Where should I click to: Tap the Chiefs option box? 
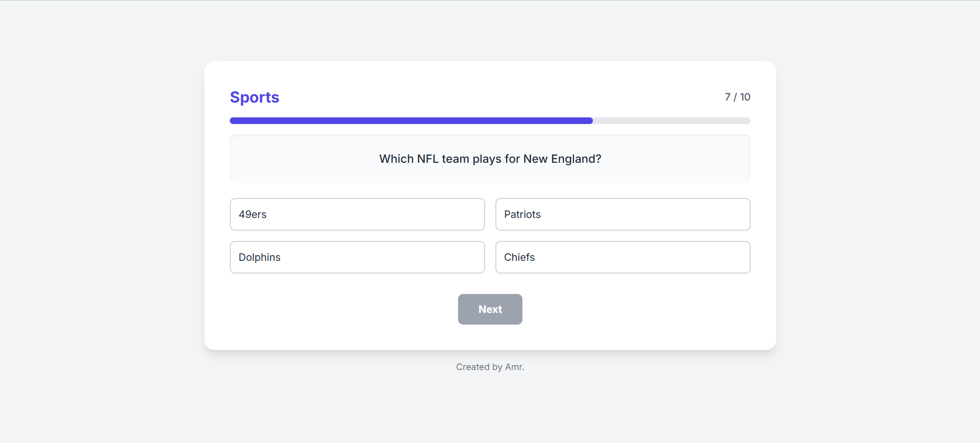[623, 257]
